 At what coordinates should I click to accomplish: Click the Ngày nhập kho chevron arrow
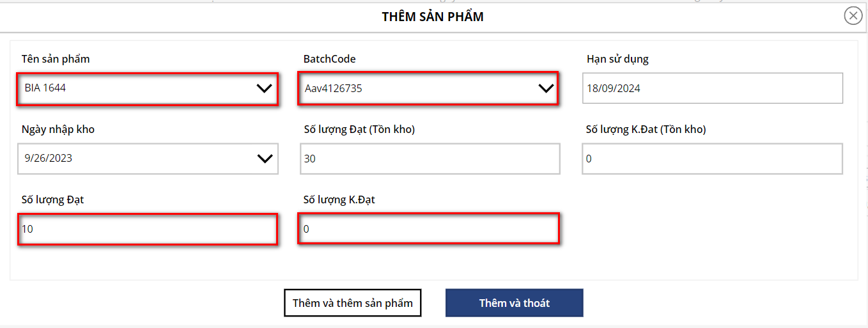(x=265, y=159)
